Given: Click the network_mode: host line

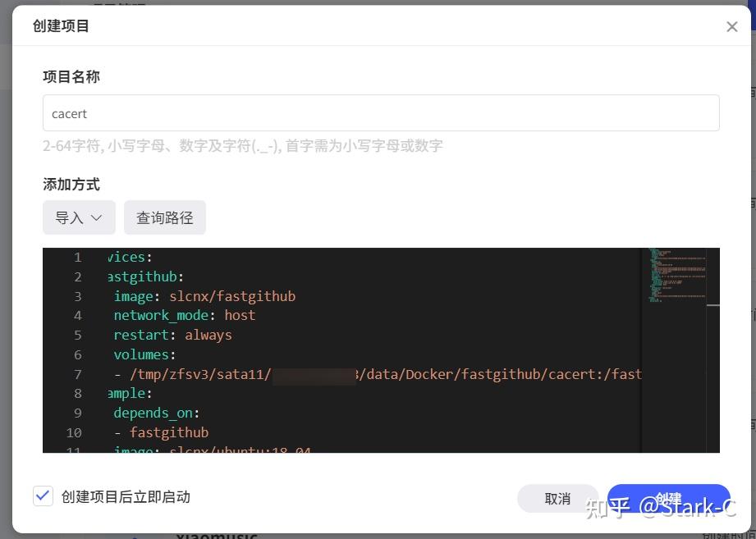Looking at the screenshot, I should pos(185,315).
